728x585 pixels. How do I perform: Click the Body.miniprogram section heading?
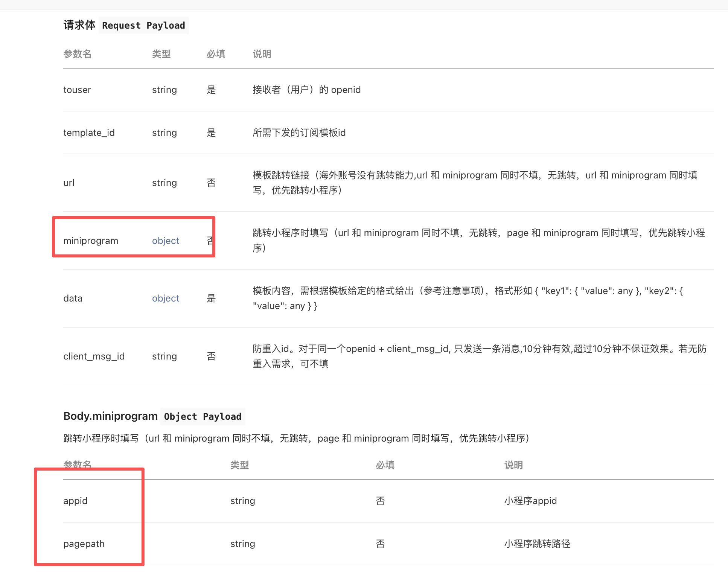coord(110,416)
